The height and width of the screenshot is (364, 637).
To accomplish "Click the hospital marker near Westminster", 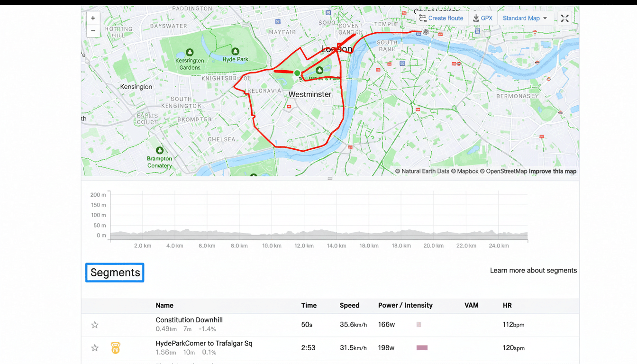I will [289, 107].
